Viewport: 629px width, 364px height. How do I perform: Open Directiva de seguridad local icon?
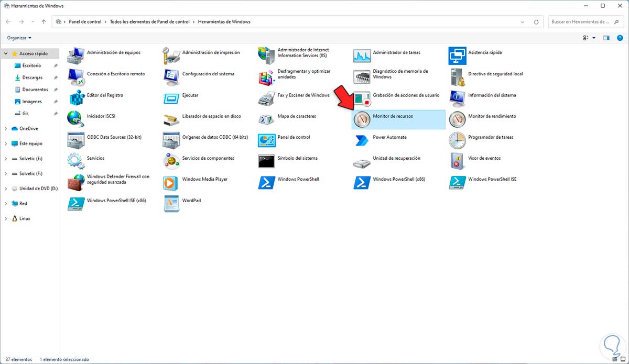pyautogui.click(x=458, y=77)
